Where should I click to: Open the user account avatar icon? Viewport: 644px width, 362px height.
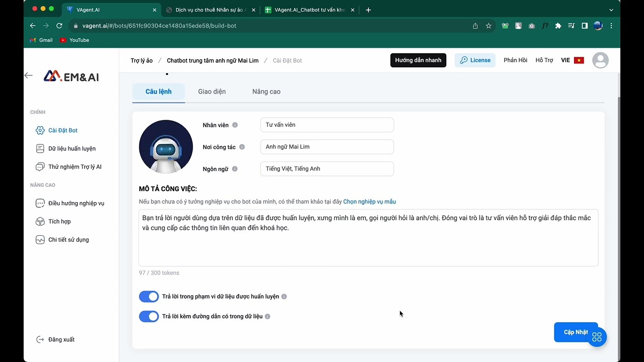[x=600, y=60]
